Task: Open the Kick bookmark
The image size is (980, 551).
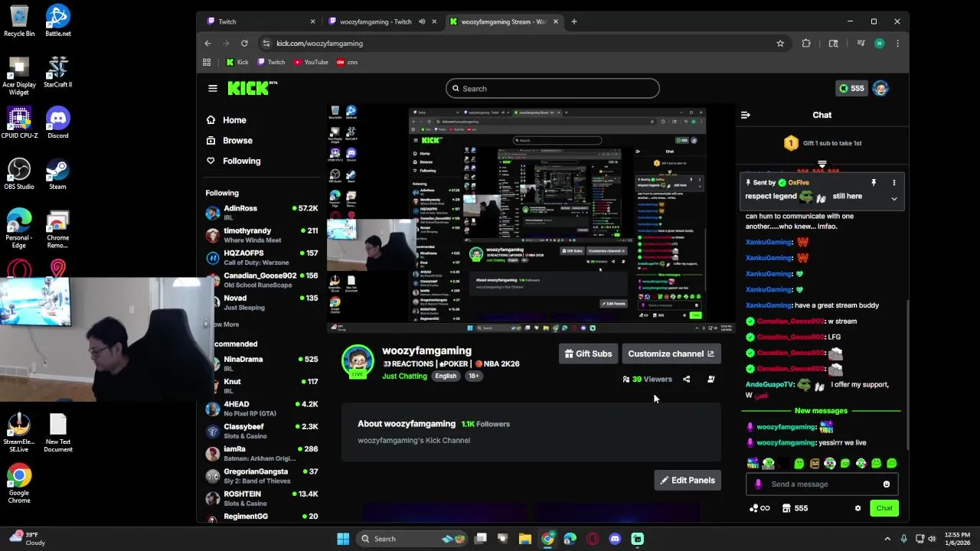Action: [237, 62]
